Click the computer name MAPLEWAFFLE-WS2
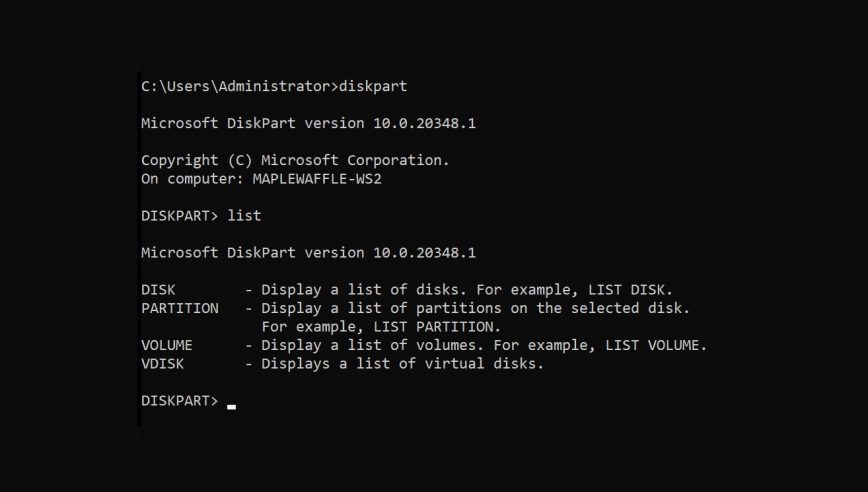 tap(330, 178)
